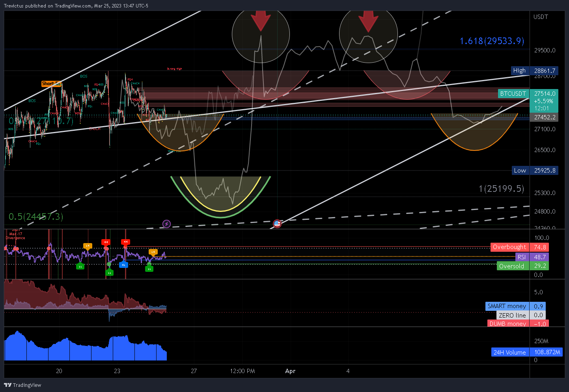Click the Low price tag
569x392 pixels.
(x=520, y=171)
